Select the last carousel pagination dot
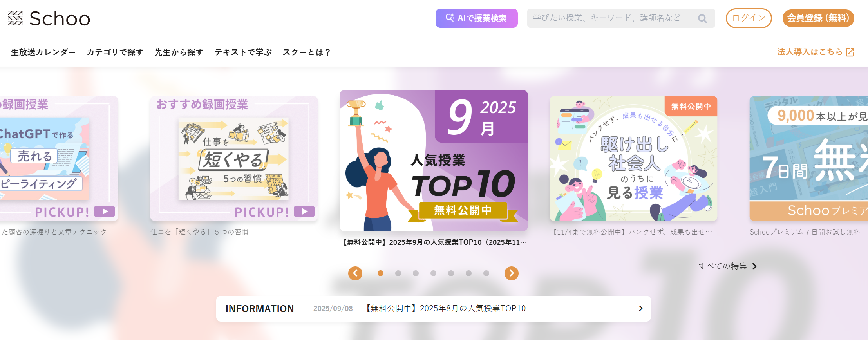Viewport: 868px width, 340px height. point(486,273)
